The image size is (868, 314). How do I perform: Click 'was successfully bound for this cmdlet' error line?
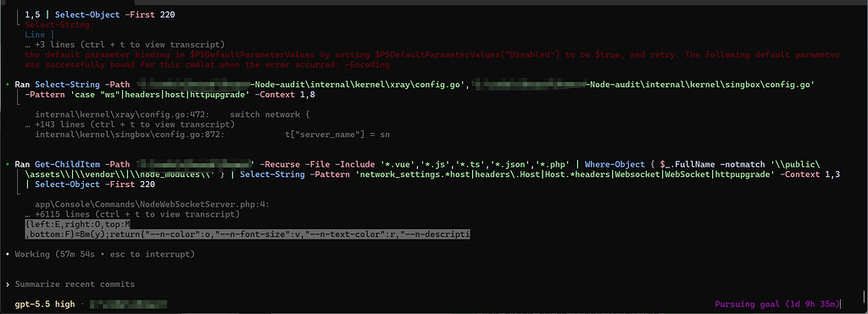208,64
